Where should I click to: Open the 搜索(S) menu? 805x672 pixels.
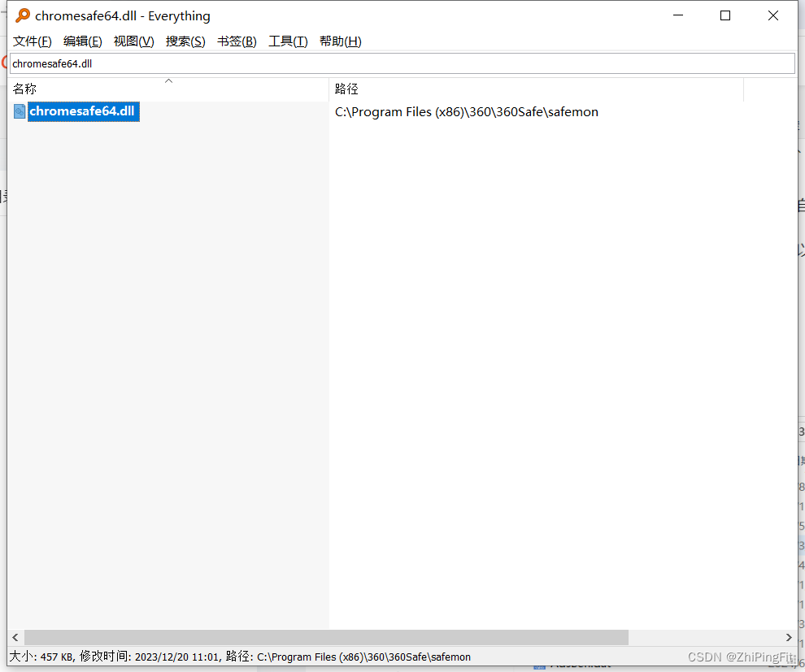click(x=185, y=41)
